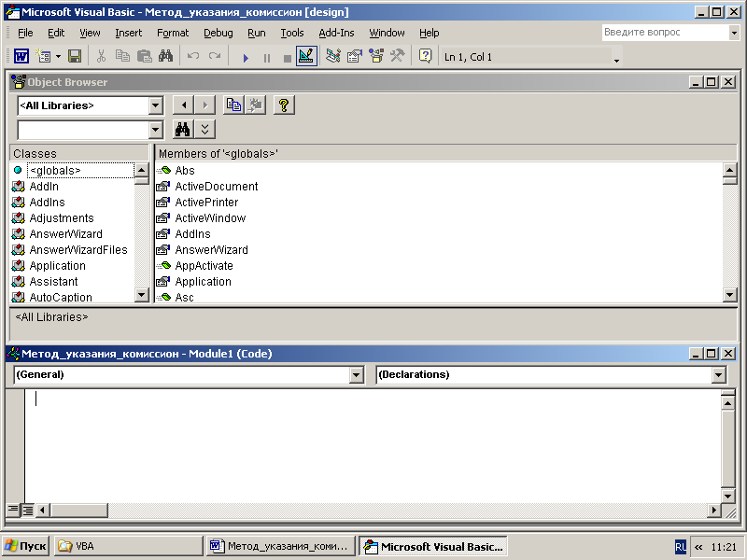Open the Debug menu
Viewport: 747px width, 560px height.
[x=218, y=33]
